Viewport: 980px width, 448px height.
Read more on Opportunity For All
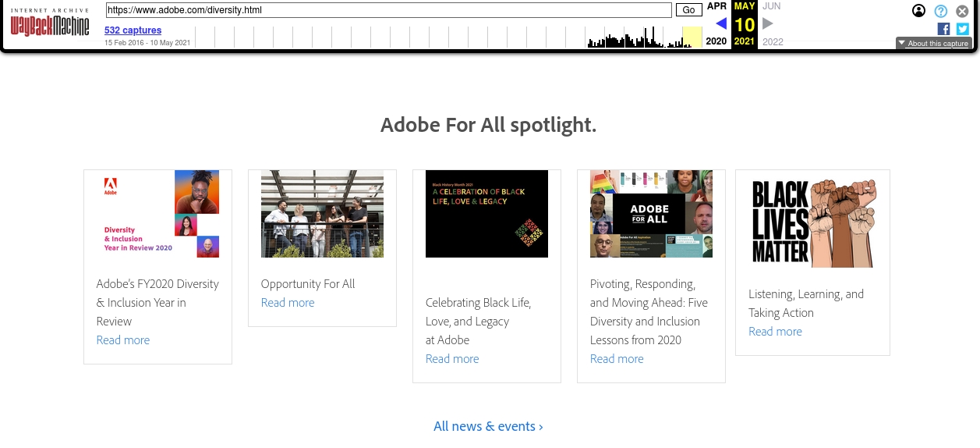[288, 303]
